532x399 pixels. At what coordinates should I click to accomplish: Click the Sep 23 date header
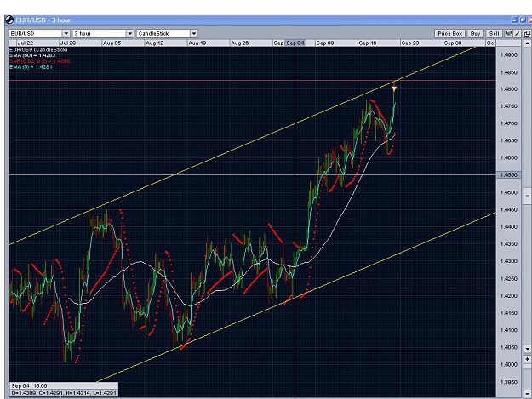pyautogui.click(x=410, y=43)
